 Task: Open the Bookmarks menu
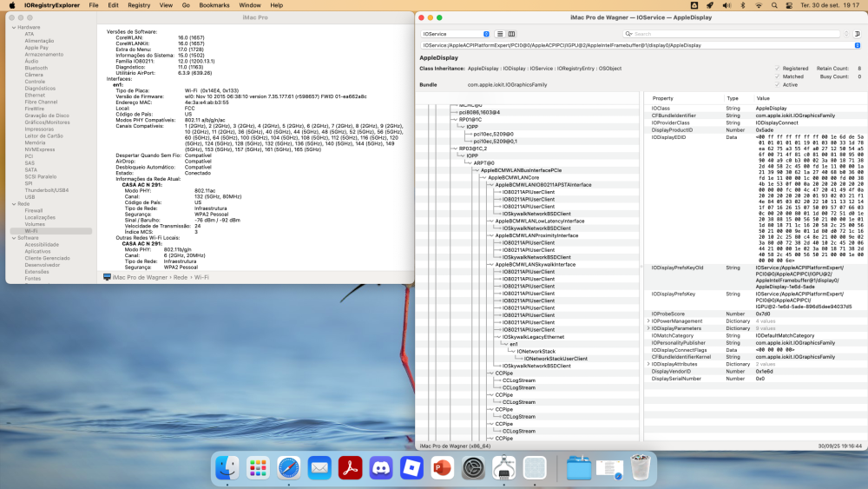pyautogui.click(x=214, y=5)
